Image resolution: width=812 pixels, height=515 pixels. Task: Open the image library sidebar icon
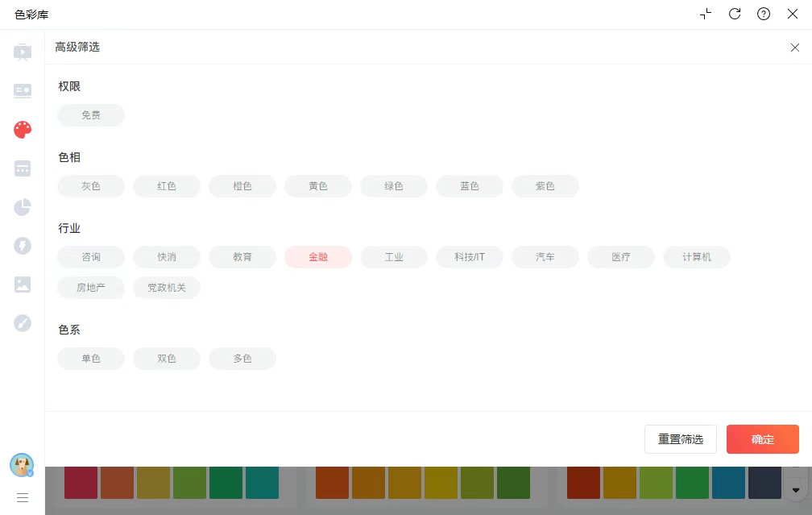tap(23, 284)
